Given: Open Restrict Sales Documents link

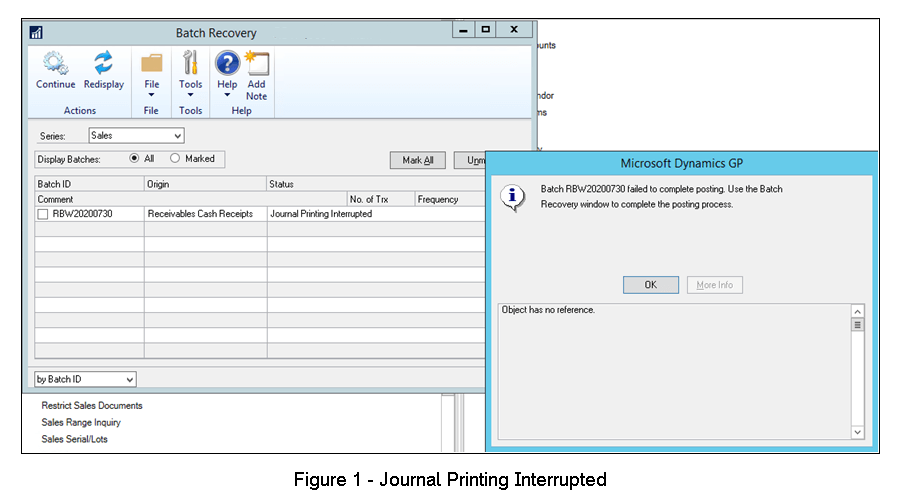Looking at the screenshot, I should coord(92,406).
